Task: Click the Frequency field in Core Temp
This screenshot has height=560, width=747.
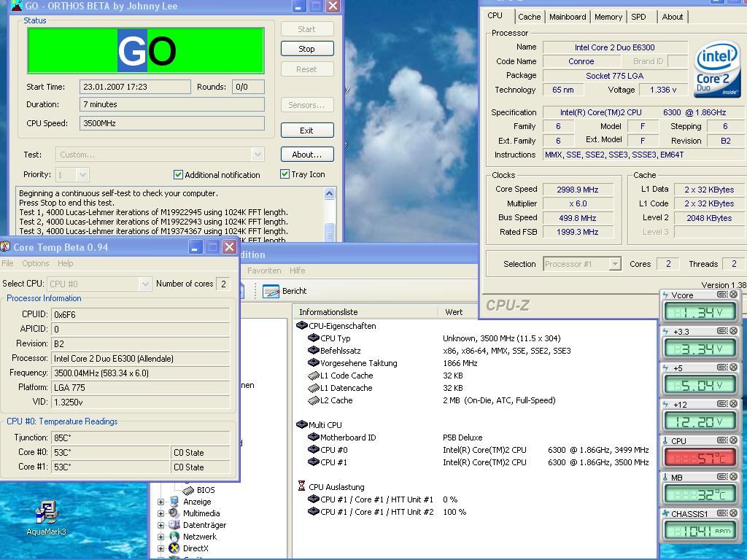Action: [x=141, y=373]
